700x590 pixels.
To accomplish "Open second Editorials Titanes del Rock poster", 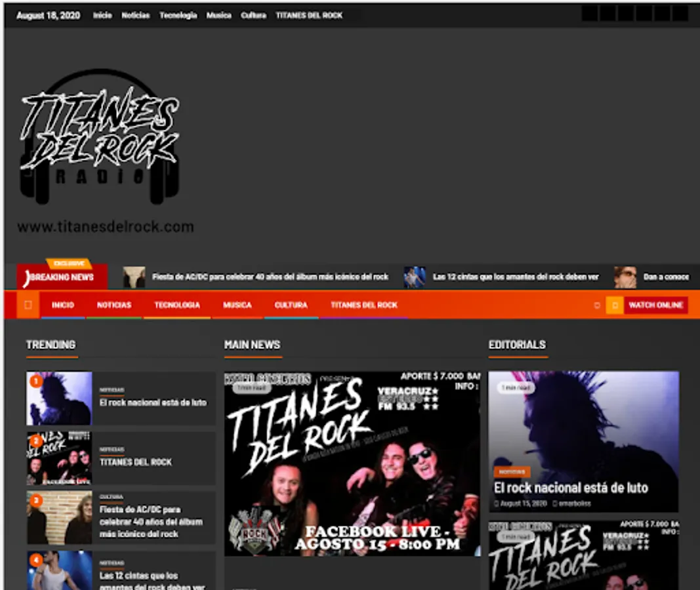I will (583, 556).
